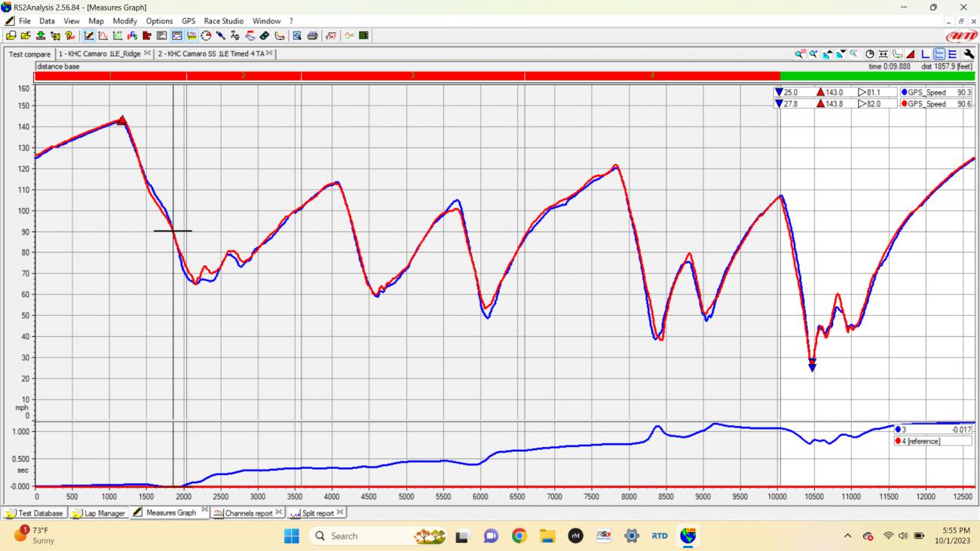Click the download data green arrow icon

point(41,35)
